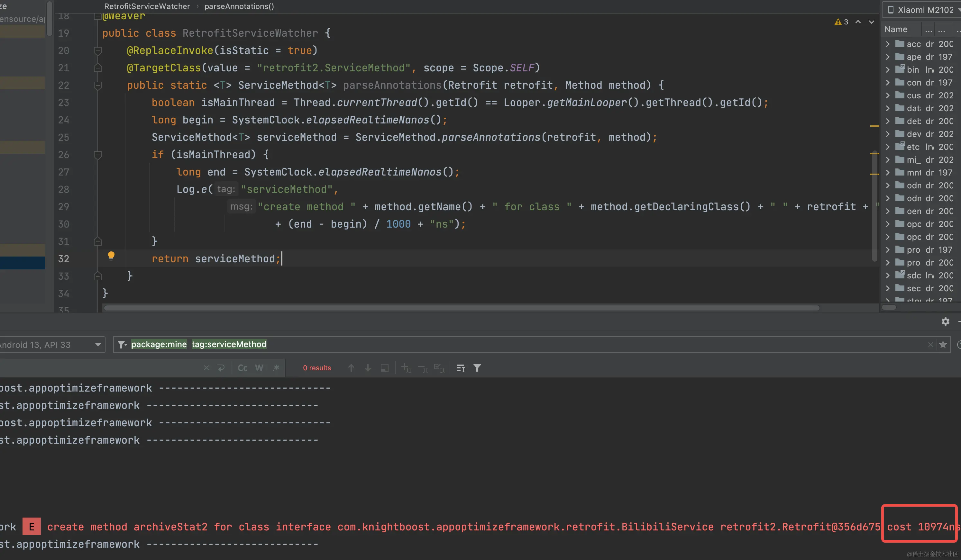Expand the acc folder in device explorer
961x560 pixels.
point(888,44)
